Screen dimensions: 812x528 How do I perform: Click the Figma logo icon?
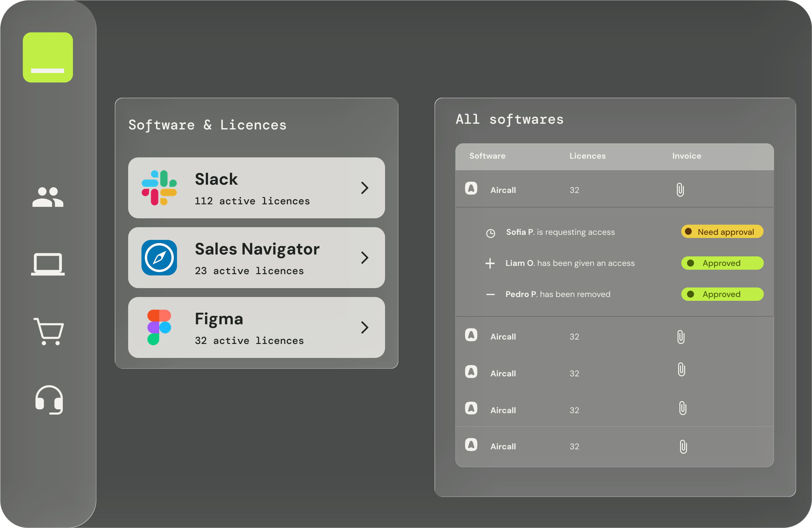pos(159,327)
